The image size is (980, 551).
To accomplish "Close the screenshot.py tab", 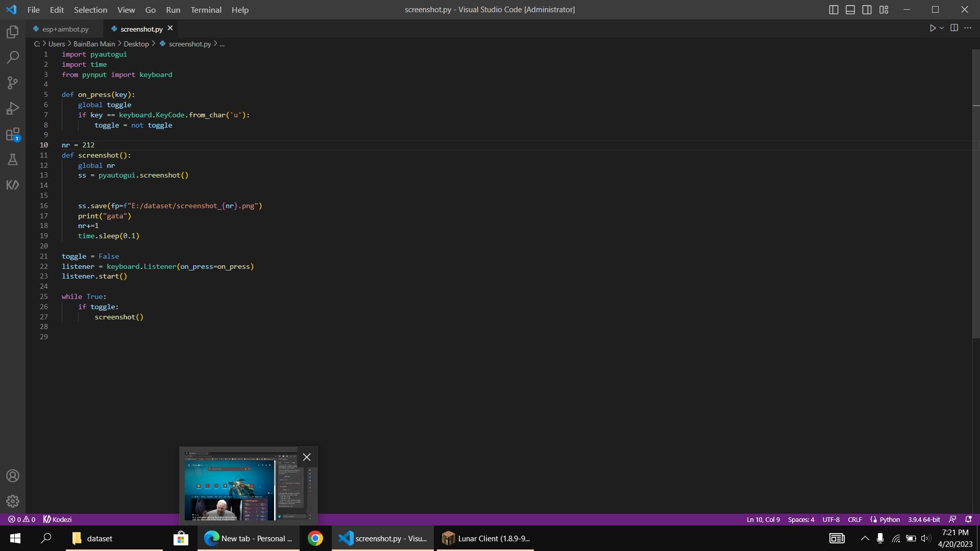I will pos(170,28).
